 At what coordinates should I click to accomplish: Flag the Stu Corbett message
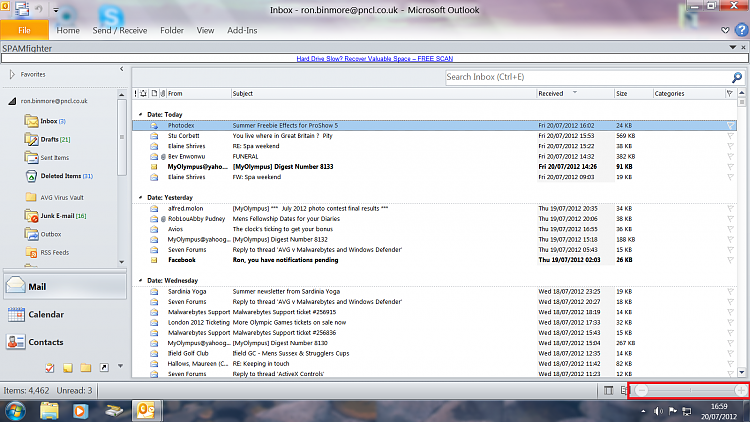coord(730,136)
